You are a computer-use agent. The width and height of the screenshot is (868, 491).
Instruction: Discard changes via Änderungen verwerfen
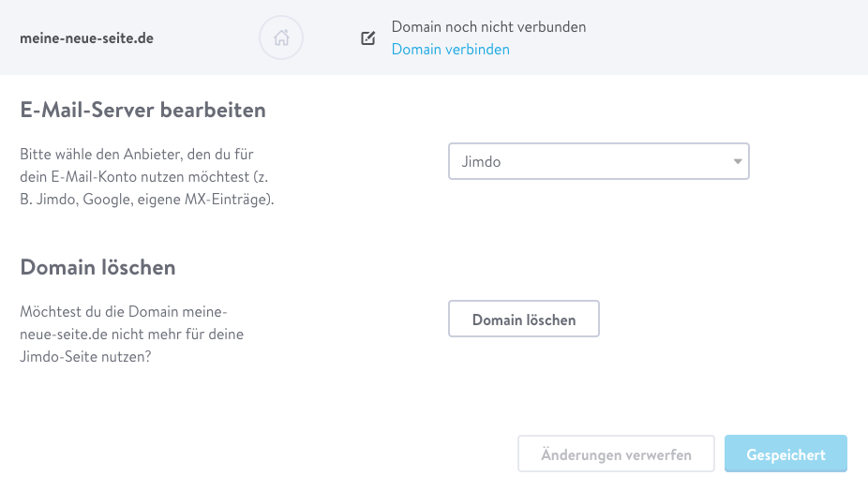point(616,454)
